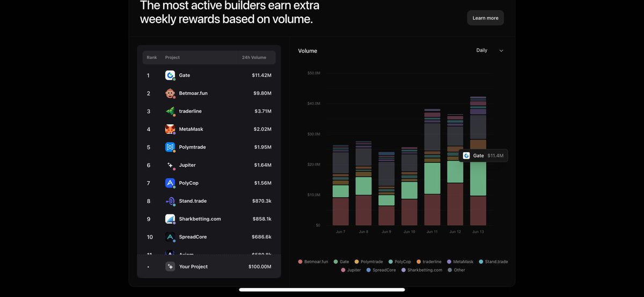Toggle Other series in chart legend
The image size is (644, 297).
click(x=457, y=270)
